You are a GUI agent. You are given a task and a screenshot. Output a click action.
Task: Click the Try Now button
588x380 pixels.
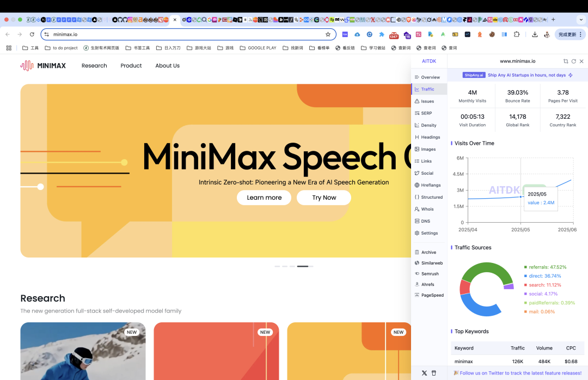click(324, 198)
